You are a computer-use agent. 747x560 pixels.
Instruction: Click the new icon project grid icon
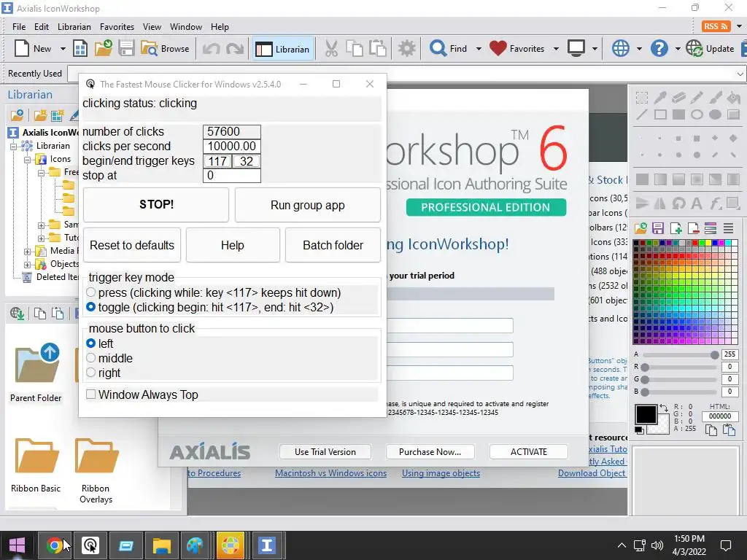pos(80,49)
